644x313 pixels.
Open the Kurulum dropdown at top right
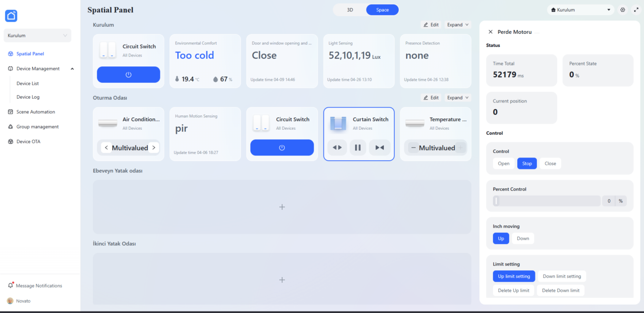point(581,9)
